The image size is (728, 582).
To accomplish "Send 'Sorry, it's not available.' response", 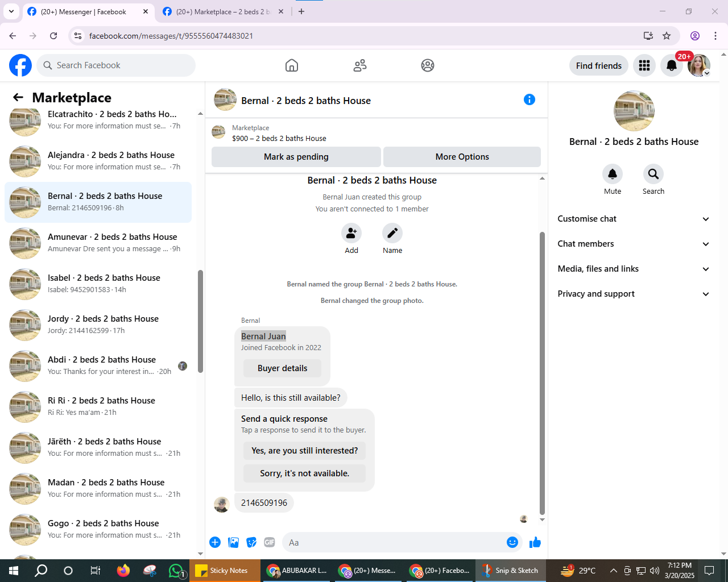I will [305, 473].
